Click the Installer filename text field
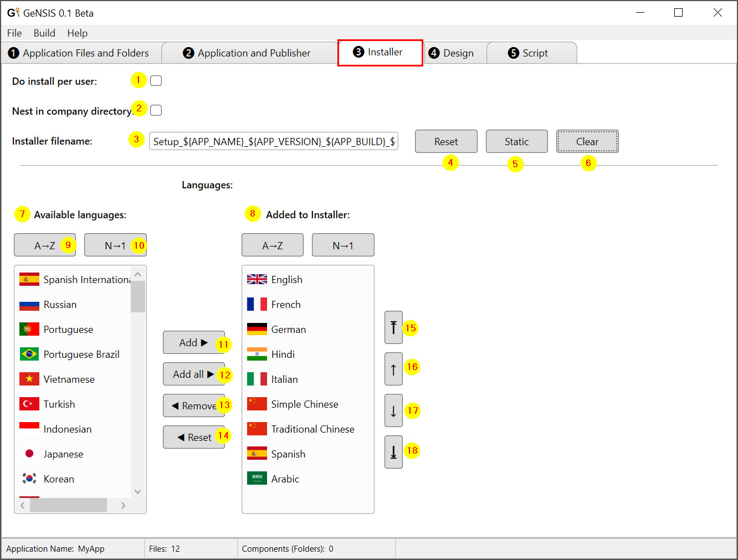Viewport: 738px width, 560px height. [274, 141]
